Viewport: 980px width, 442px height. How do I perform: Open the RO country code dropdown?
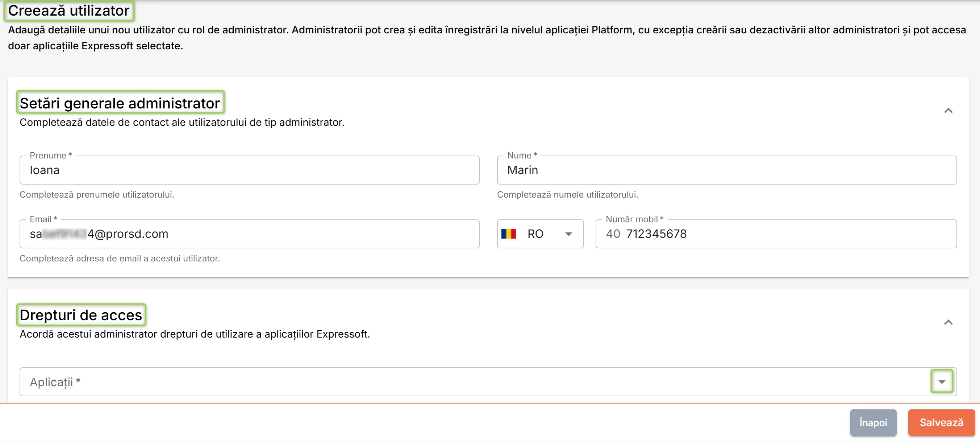coord(540,234)
